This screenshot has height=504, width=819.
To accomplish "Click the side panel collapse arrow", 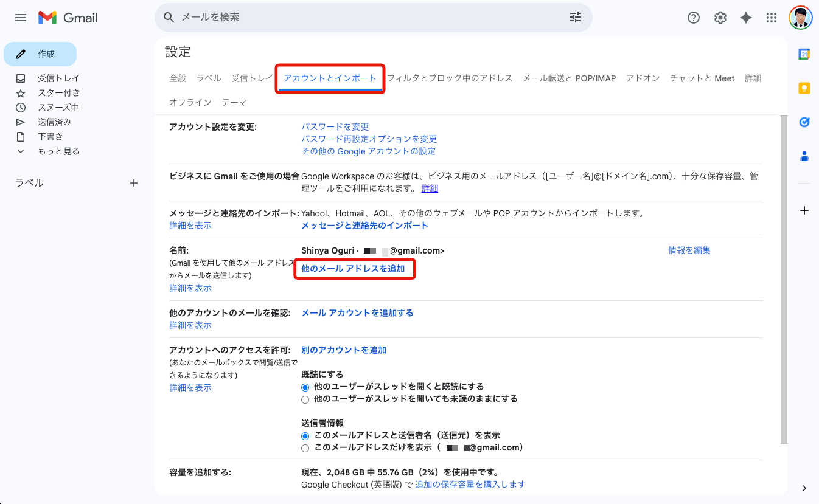I will [x=804, y=488].
